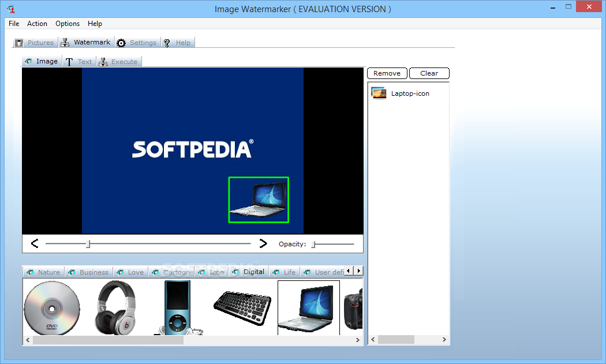Open the Business category tab
This screenshot has width=606, height=364.
[88, 272]
